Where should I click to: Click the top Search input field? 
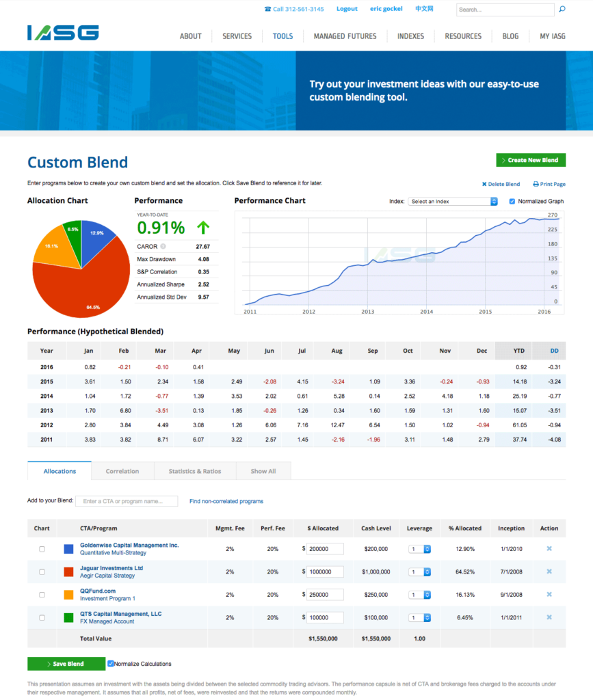(505, 10)
